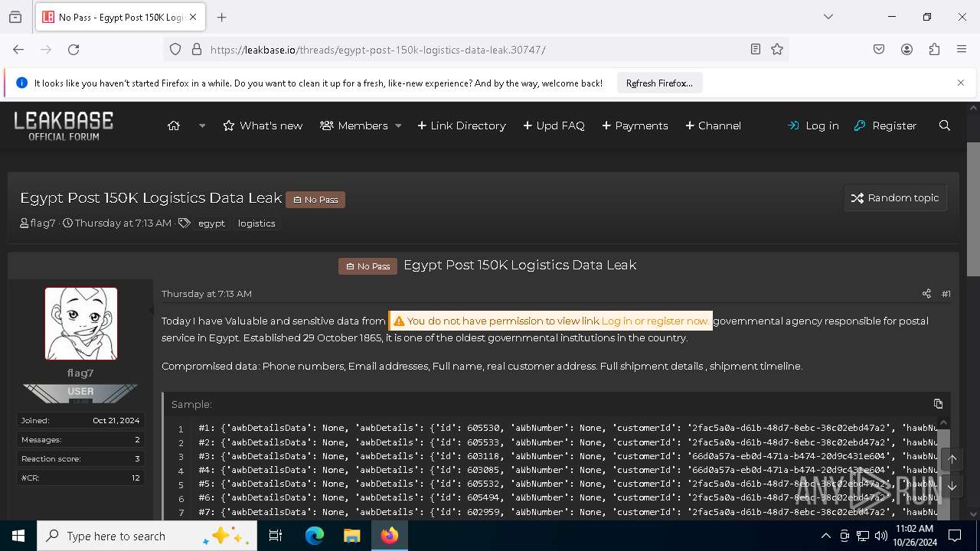
Task: Go back to previous page
Action: [18, 49]
